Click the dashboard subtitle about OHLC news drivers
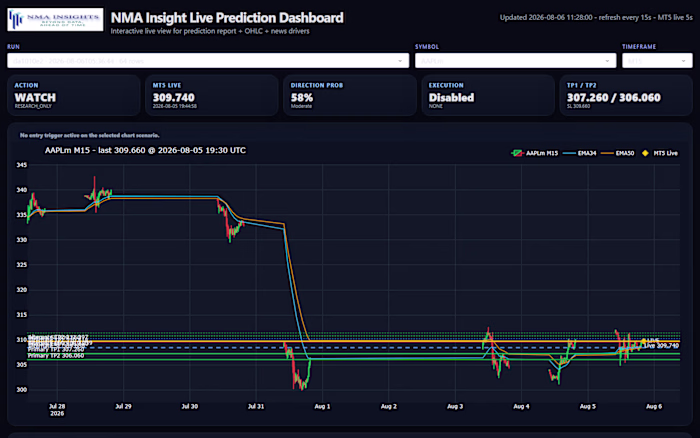The image size is (700, 438). coord(210,31)
